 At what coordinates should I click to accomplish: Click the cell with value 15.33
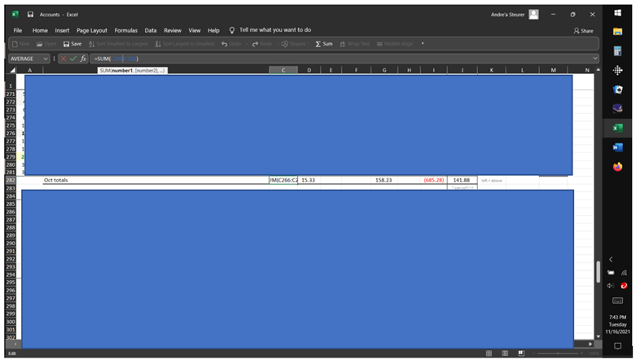click(308, 180)
